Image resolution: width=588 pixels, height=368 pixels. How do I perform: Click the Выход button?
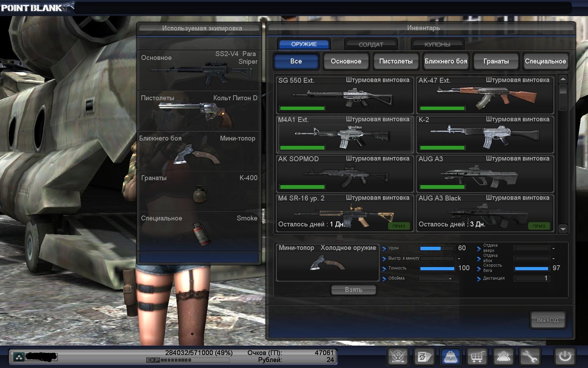547,320
